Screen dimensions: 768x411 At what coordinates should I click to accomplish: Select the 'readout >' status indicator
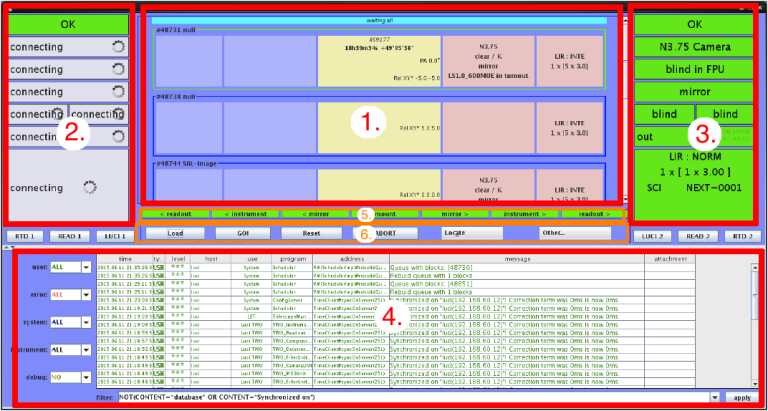click(x=593, y=214)
